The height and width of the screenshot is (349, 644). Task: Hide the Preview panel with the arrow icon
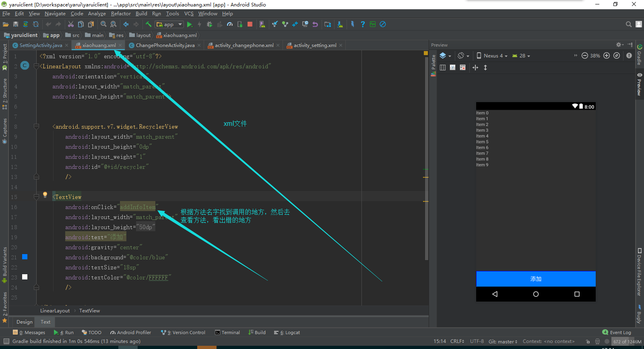point(630,45)
